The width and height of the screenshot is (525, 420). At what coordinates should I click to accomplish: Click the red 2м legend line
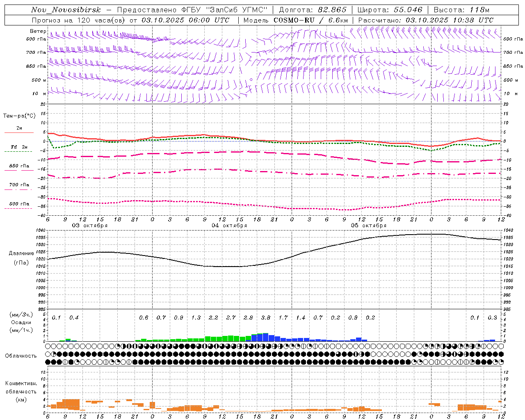[19, 132]
